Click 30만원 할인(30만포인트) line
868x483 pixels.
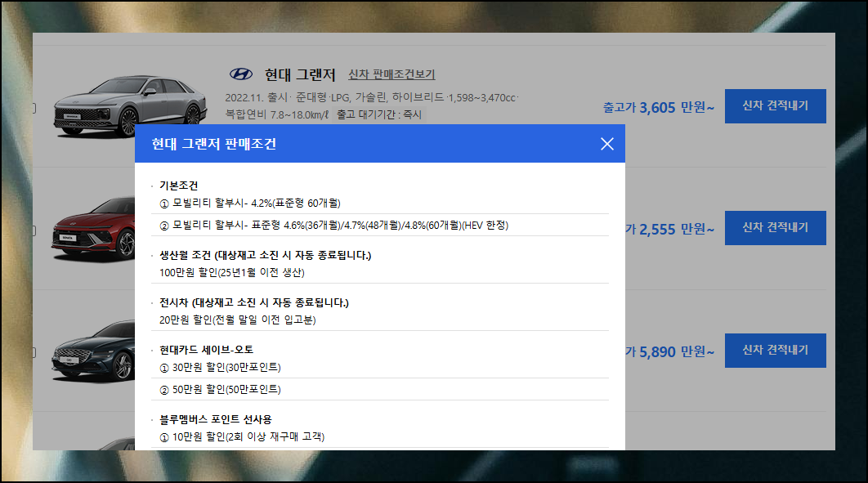coord(221,368)
